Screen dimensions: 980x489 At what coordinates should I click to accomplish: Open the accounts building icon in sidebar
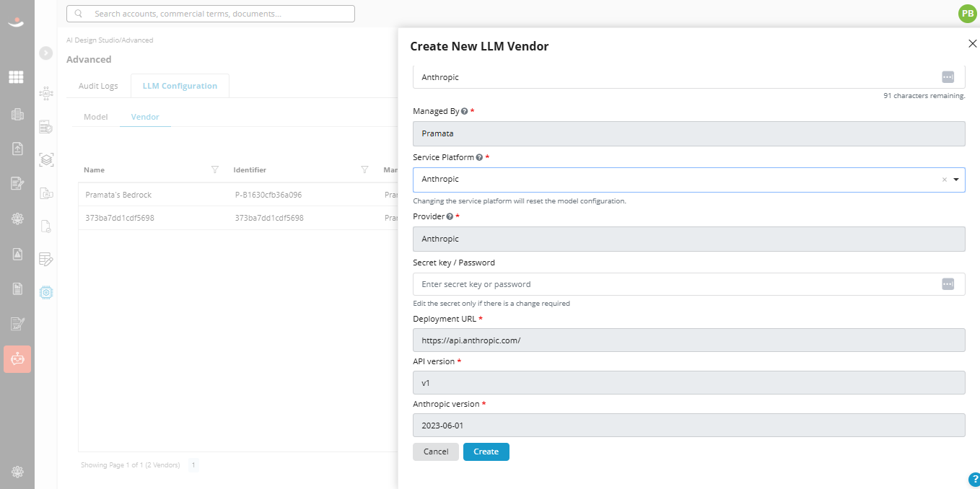(x=17, y=114)
